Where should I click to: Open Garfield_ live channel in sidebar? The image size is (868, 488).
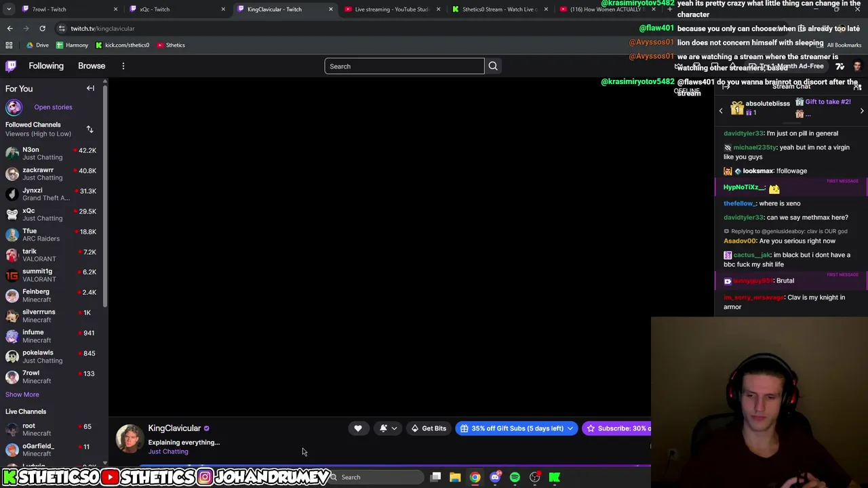coord(52,450)
